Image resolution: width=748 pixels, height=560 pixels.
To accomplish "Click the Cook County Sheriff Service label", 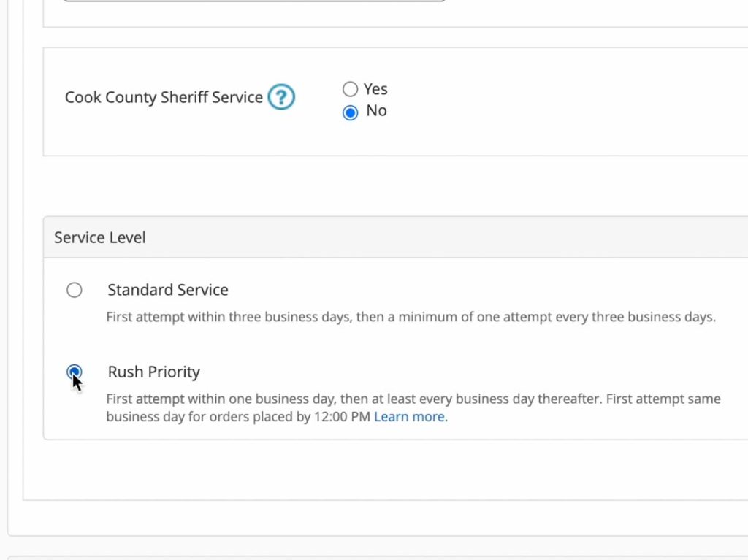I will click(163, 96).
